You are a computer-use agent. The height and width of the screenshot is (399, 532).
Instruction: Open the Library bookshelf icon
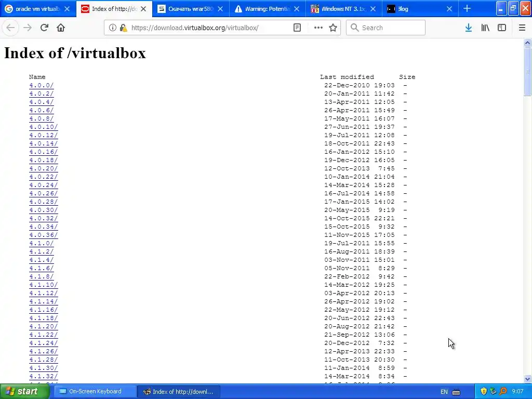[x=485, y=28]
